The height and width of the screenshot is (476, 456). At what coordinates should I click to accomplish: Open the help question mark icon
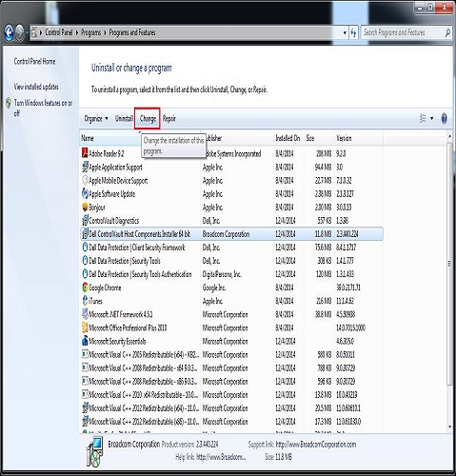point(445,119)
